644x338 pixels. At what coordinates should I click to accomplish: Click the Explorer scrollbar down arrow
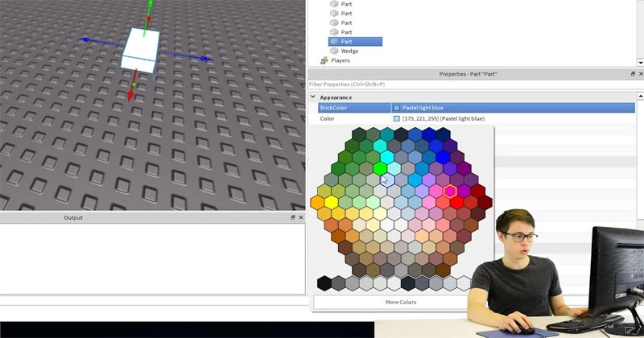point(640,62)
